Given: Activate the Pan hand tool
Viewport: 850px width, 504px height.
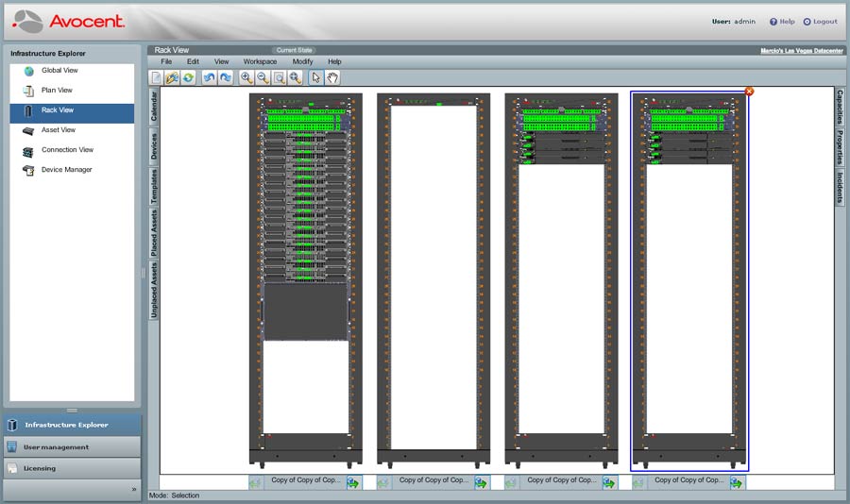Looking at the screenshot, I should point(333,78).
